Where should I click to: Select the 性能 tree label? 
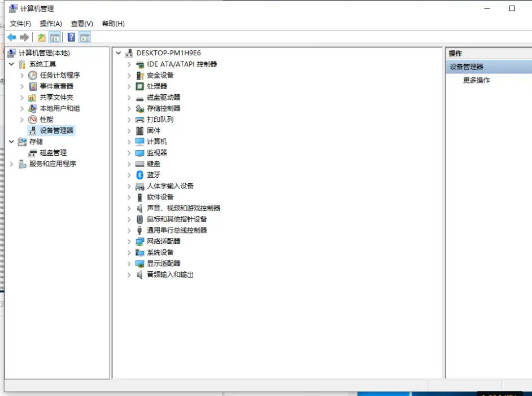pos(46,120)
